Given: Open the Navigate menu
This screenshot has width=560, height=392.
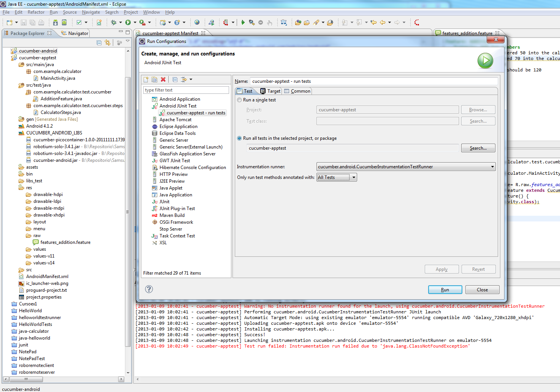Looking at the screenshot, I should click(91, 12).
